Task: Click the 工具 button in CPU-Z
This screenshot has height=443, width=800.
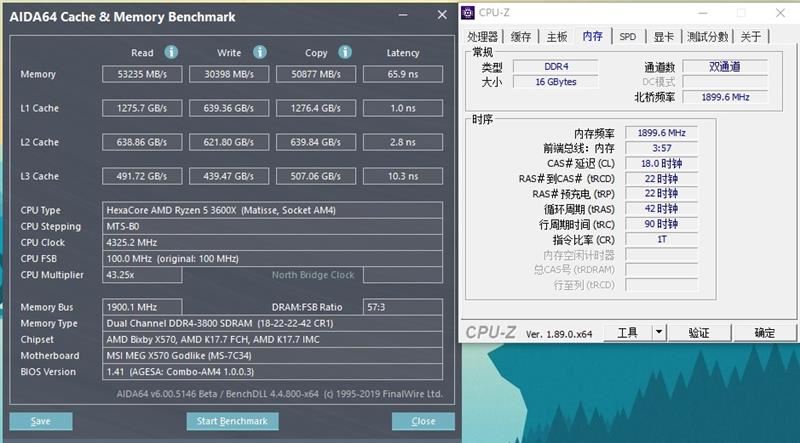Action: point(628,333)
